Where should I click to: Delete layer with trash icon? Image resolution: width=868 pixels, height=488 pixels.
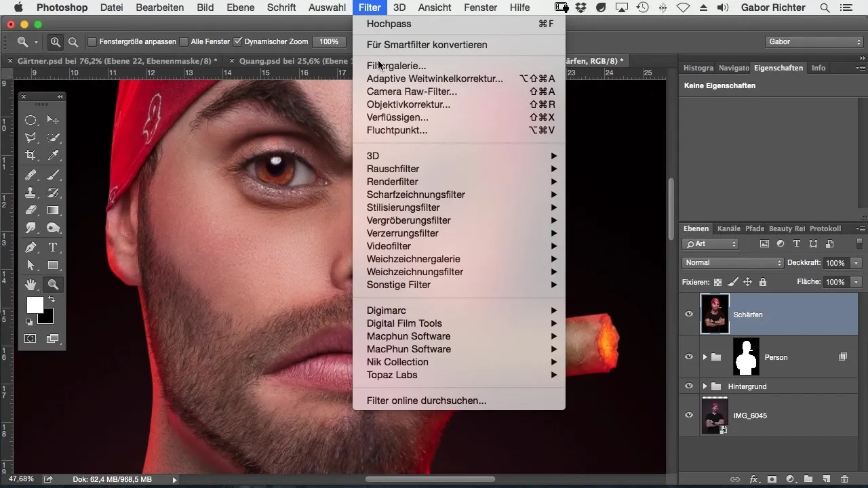(x=844, y=479)
